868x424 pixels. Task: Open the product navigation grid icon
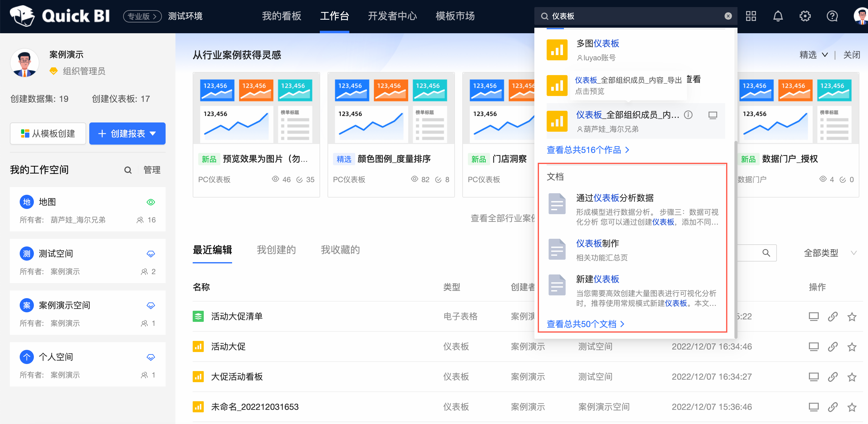751,16
